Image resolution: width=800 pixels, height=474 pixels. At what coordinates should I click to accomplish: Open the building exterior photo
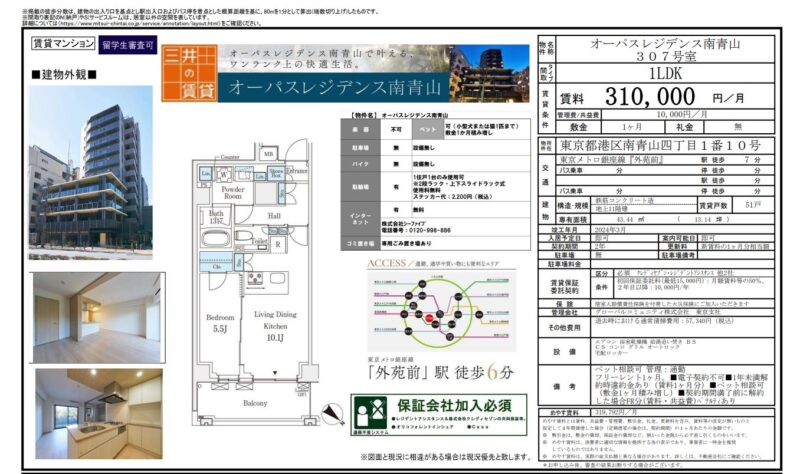(91, 172)
